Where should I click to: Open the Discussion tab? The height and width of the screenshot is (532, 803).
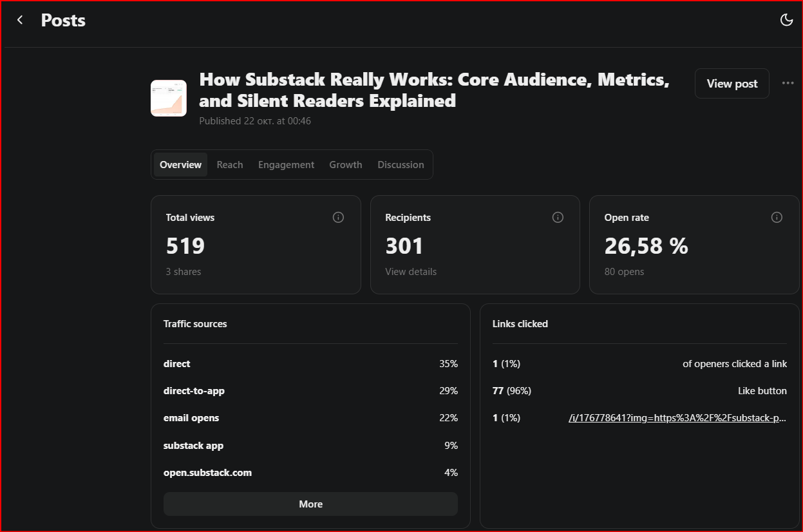pos(401,165)
